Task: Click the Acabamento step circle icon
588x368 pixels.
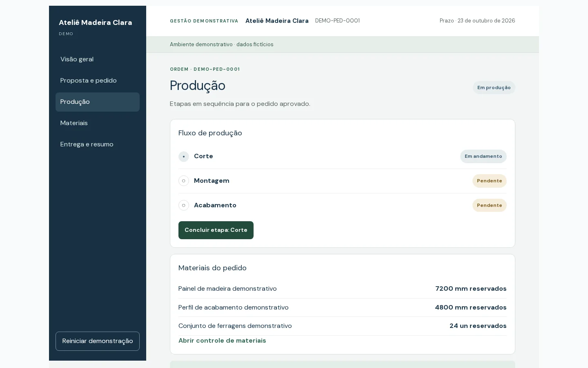Action: coord(184,205)
